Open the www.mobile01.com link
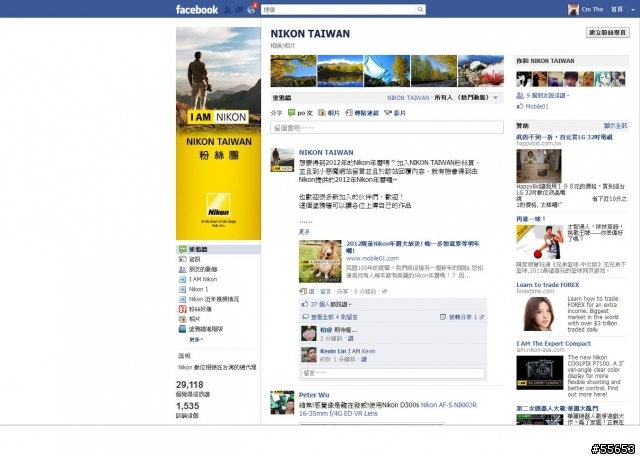 pyautogui.click(x=372, y=258)
